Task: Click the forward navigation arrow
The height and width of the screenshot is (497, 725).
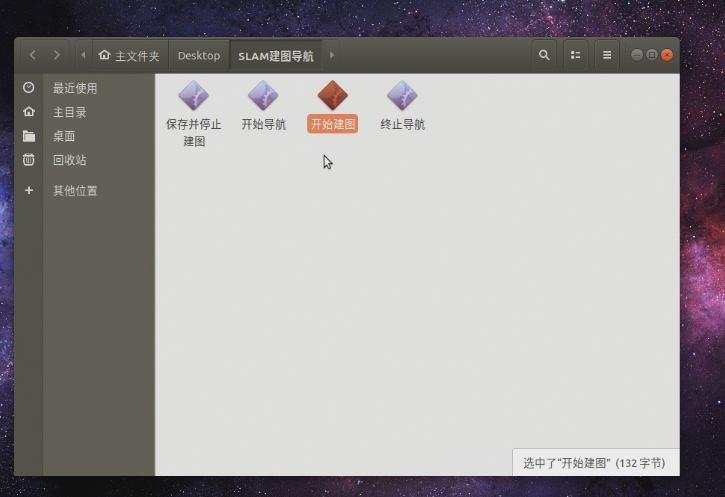Action: pyautogui.click(x=57, y=55)
